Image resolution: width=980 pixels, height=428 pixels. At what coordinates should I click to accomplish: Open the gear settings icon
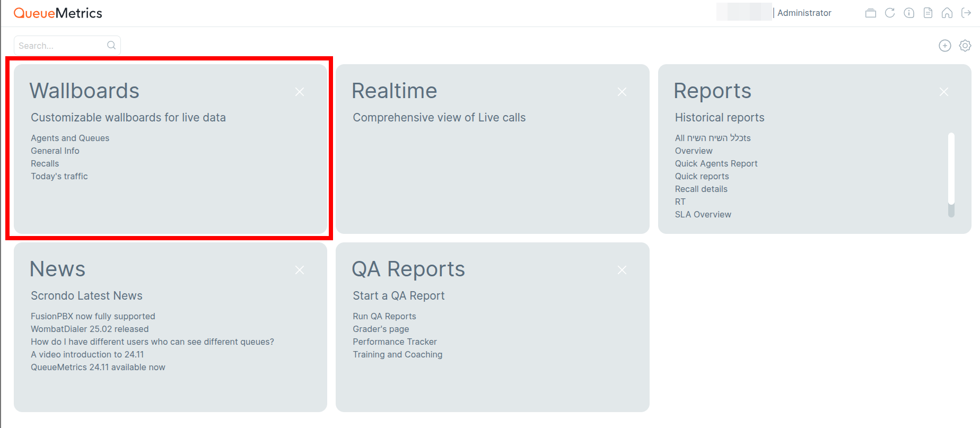coord(965,46)
